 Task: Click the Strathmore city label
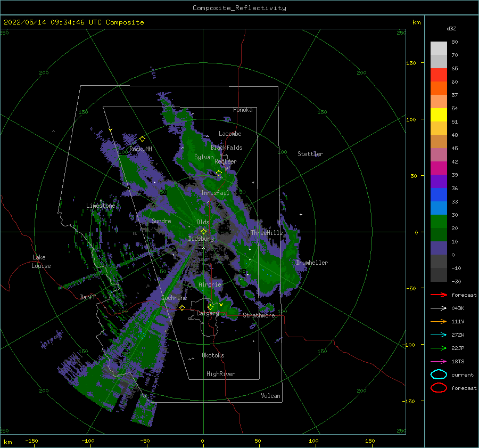pyautogui.click(x=259, y=315)
